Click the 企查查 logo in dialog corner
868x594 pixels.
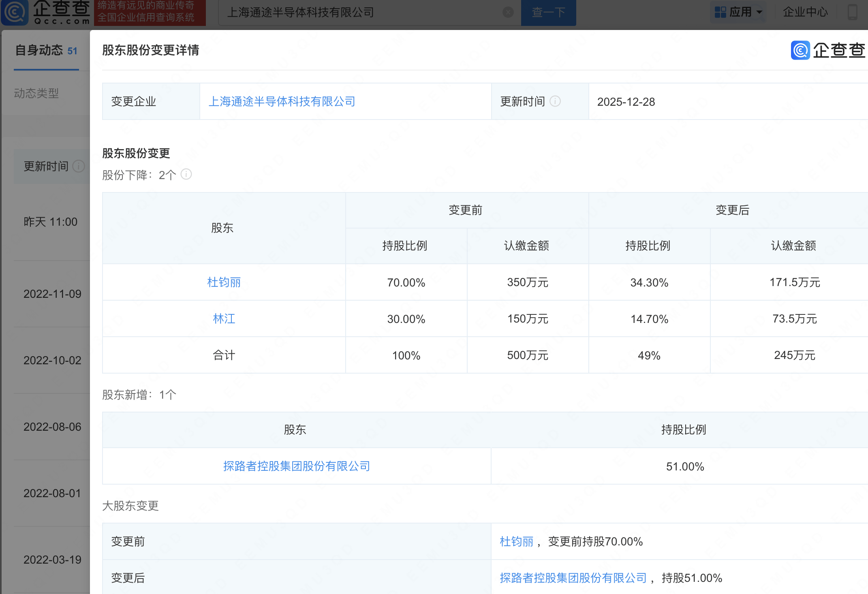point(828,51)
